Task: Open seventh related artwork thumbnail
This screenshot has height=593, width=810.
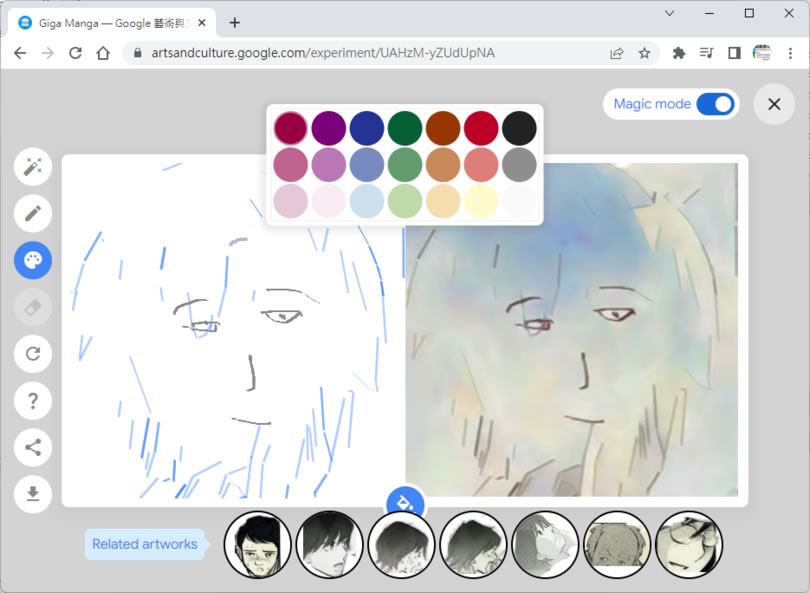Action: (689, 544)
